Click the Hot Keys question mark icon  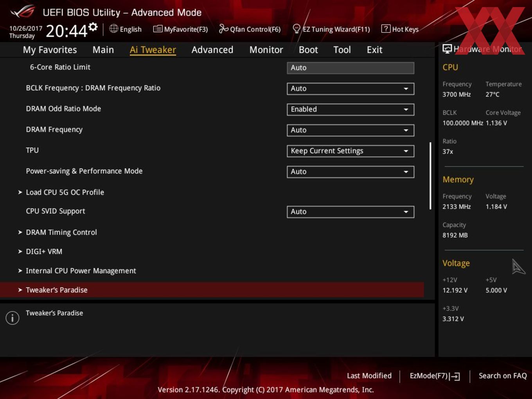click(386, 29)
